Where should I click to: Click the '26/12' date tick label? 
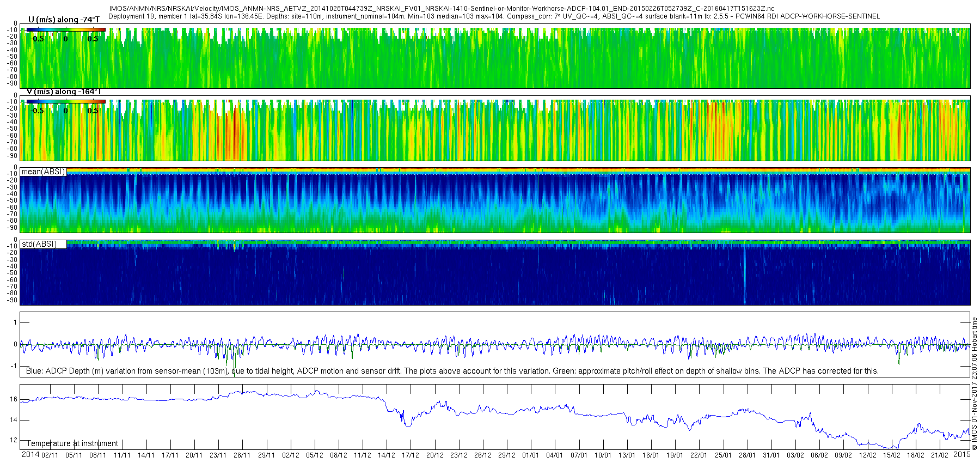(483, 455)
